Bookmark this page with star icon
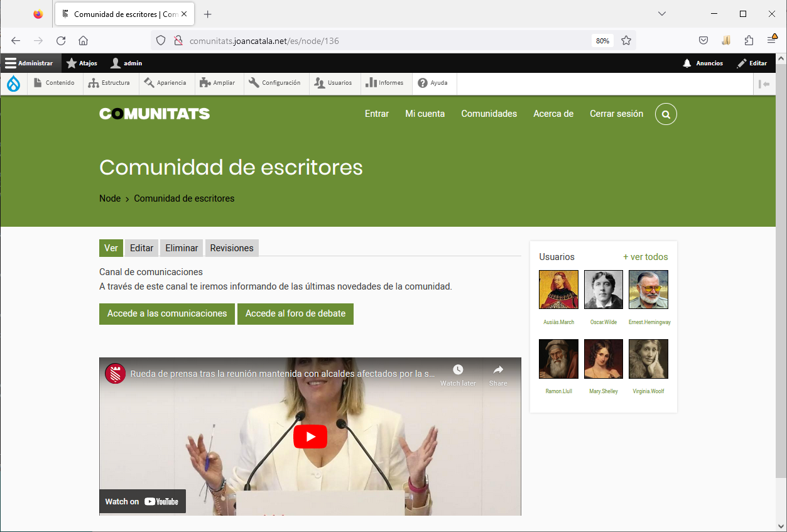This screenshot has width=787, height=532. pyautogui.click(x=626, y=41)
